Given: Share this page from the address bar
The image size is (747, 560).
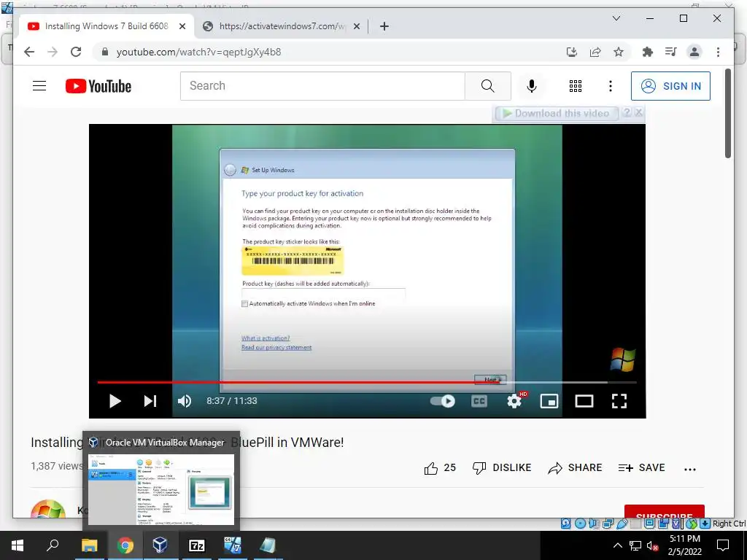Looking at the screenshot, I should pos(595,52).
